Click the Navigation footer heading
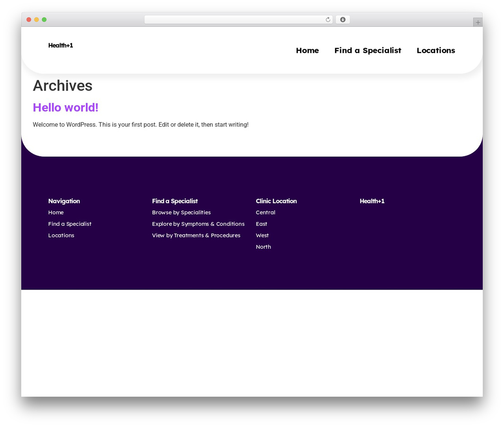504x427 pixels. pos(64,201)
